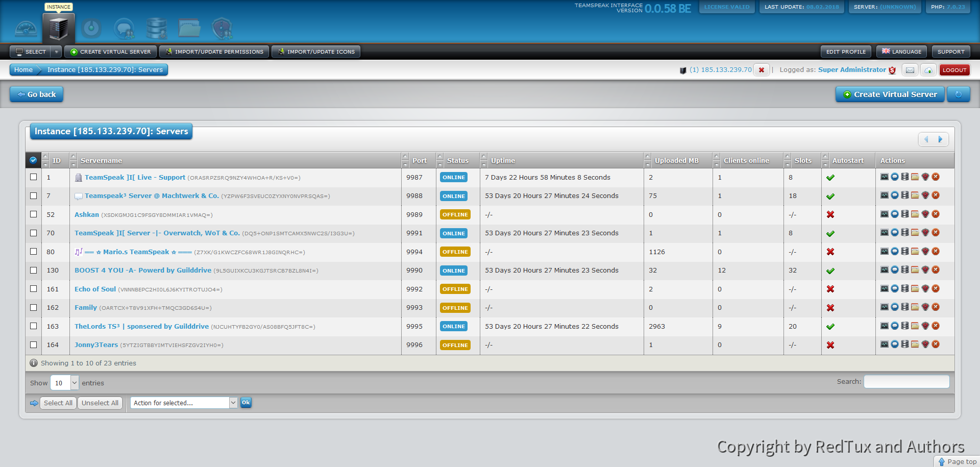Screen dimensions: 980x467
Task: Click the Unselect All button
Action: tap(100, 403)
